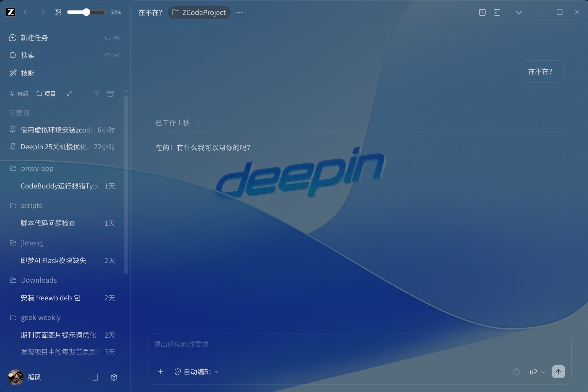This screenshot has height=392, width=588.
Task: Open task 即梦AI Flask模块缺失
Action: (62, 260)
